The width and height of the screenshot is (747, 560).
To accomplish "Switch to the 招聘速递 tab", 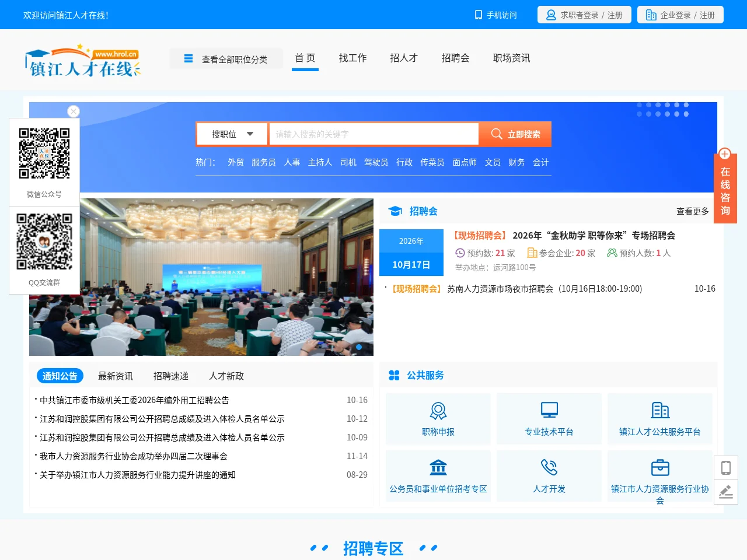I will (x=171, y=376).
